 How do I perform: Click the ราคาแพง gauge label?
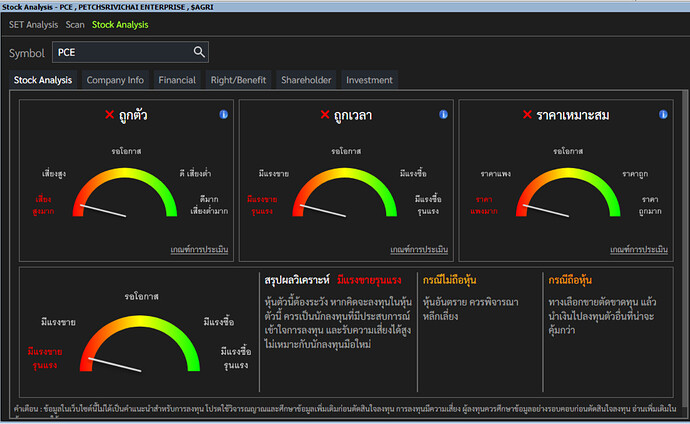[495, 174]
